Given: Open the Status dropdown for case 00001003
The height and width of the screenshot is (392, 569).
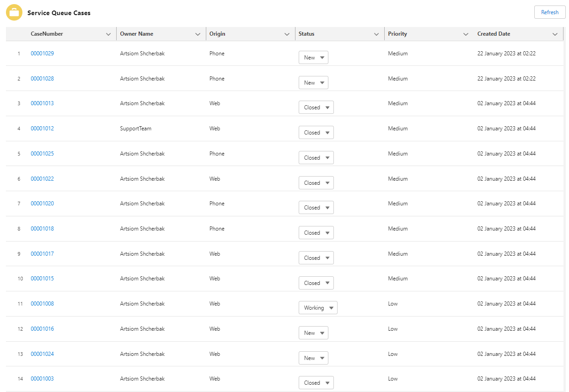Looking at the screenshot, I should (x=316, y=382).
